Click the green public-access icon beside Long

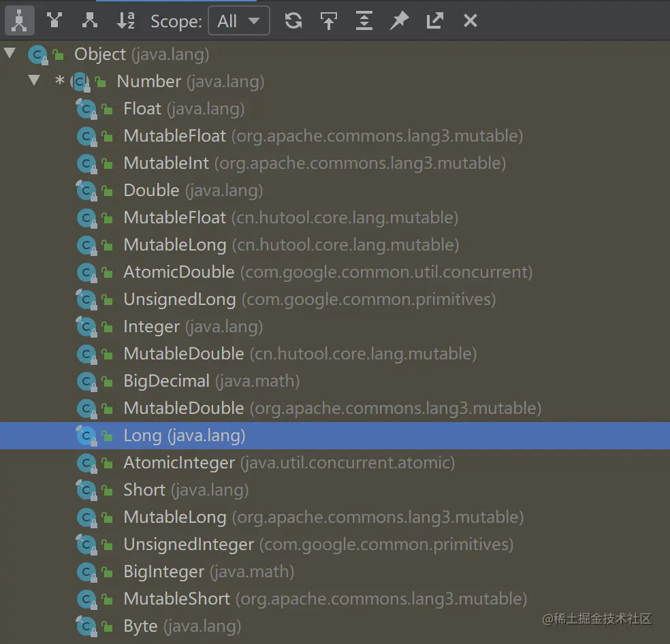coord(108,436)
